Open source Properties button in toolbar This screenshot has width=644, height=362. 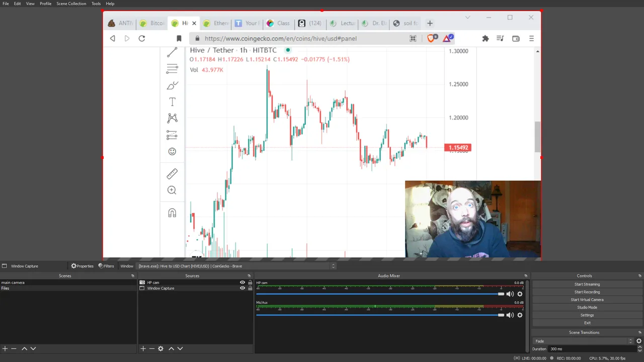pyautogui.click(x=83, y=266)
